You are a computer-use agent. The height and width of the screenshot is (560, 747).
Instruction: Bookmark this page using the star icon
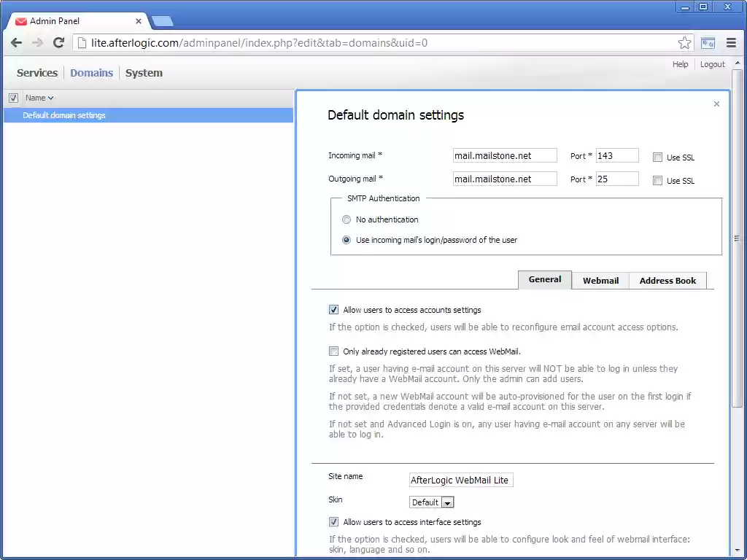pos(684,42)
